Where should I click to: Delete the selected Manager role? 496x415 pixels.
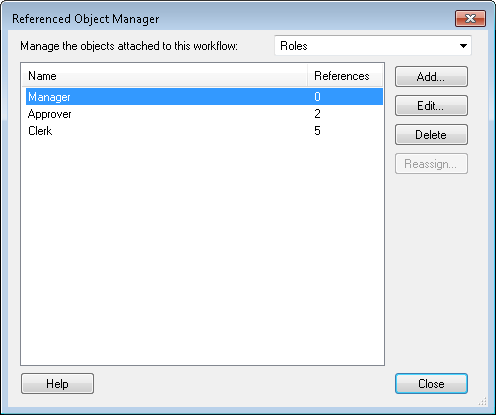[x=431, y=135]
